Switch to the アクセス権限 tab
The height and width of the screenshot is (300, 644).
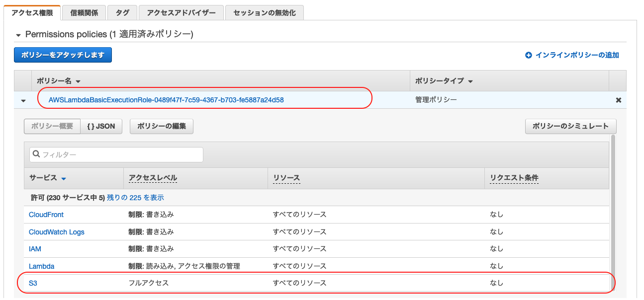tap(32, 13)
